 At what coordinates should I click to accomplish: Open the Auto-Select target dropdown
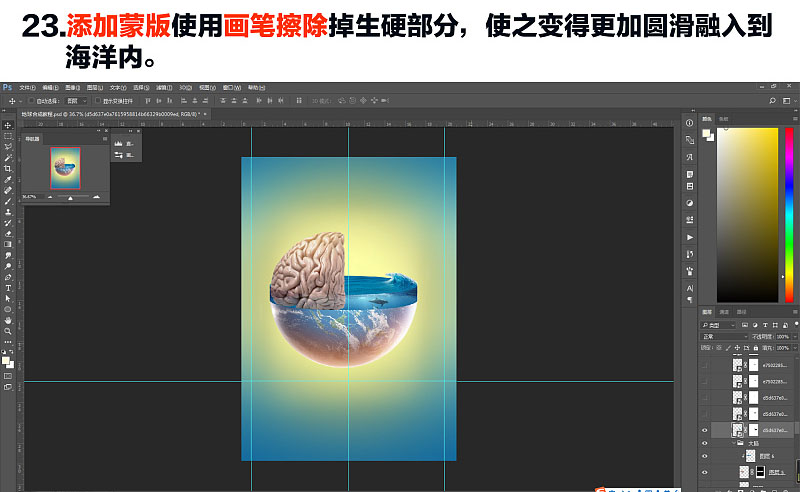pos(77,101)
